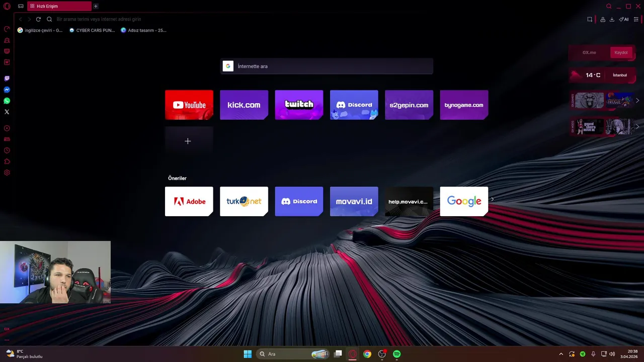
Task: Click the GX.me label
Action: click(x=589, y=52)
